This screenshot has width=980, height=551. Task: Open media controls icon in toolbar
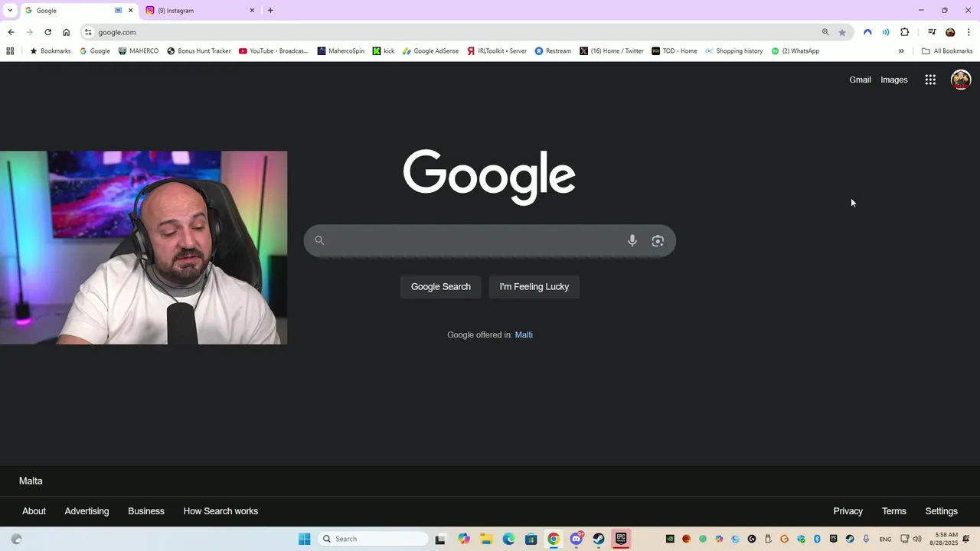pos(932,32)
